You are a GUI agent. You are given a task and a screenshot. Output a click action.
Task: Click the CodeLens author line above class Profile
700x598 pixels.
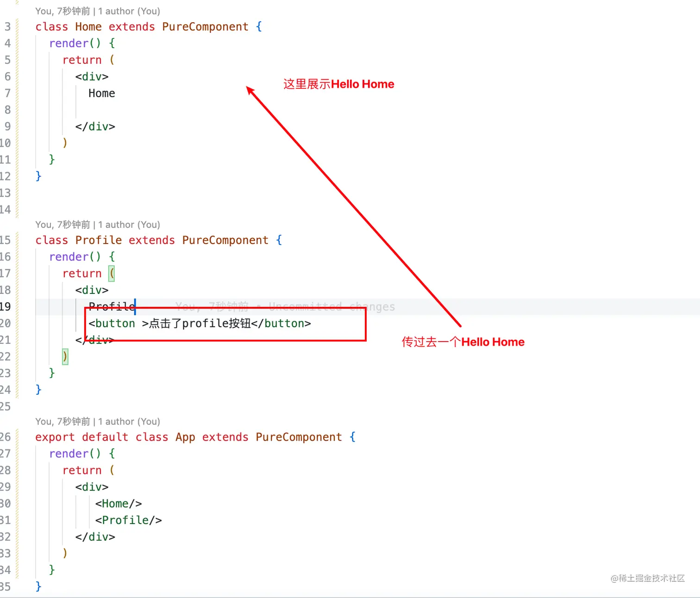click(x=98, y=224)
